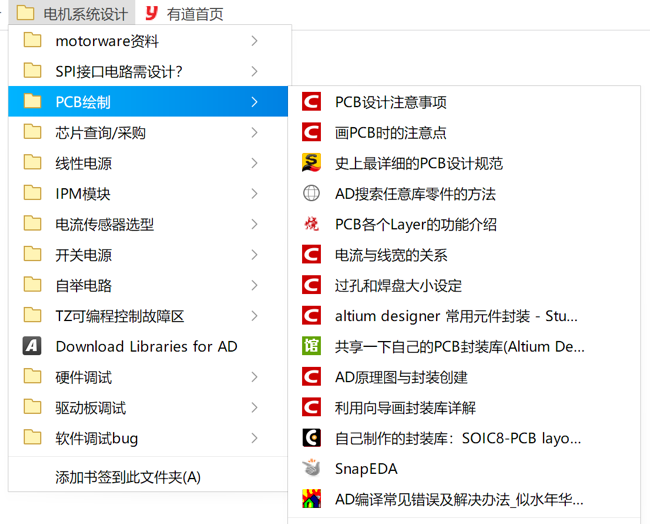Open the 过孔和焊盘大小设定 bookmark
Image resolution: width=650 pixels, height=524 pixels.
coord(398,286)
